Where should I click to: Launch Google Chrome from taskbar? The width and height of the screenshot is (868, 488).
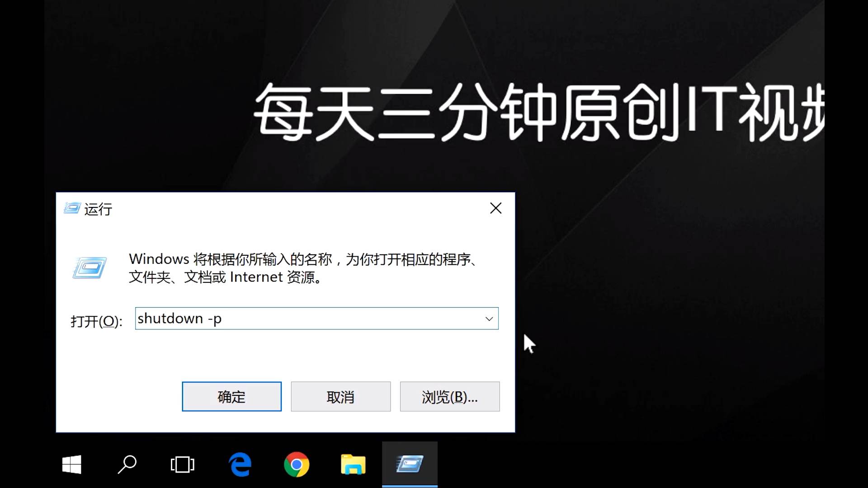pyautogui.click(x=297, y=465)
